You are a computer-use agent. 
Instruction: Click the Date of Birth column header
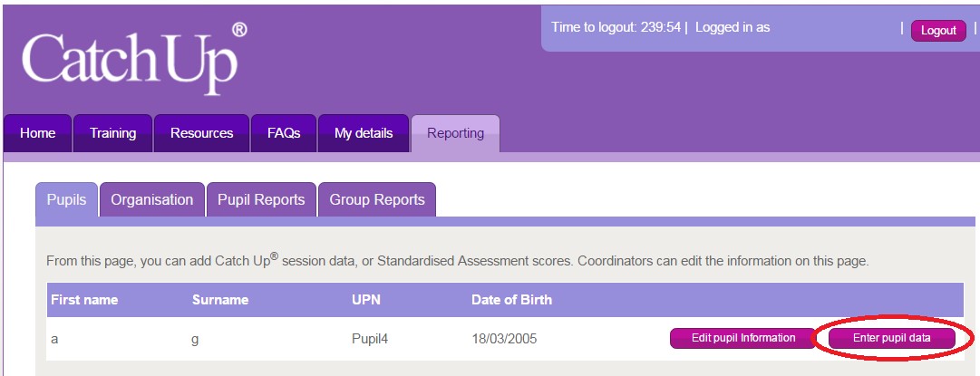[512, 299]
